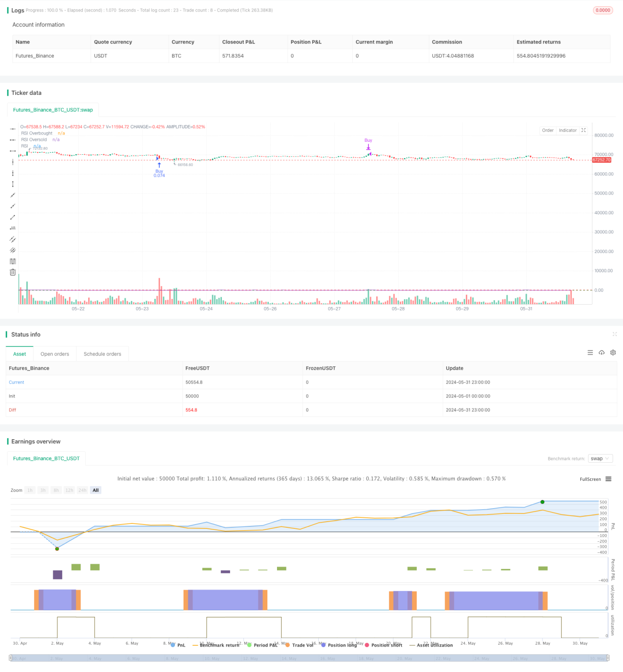The width and height of the screenshot is (623, 672).
Task: Select the price channel line tool
Action: click(x=12, y=250)
